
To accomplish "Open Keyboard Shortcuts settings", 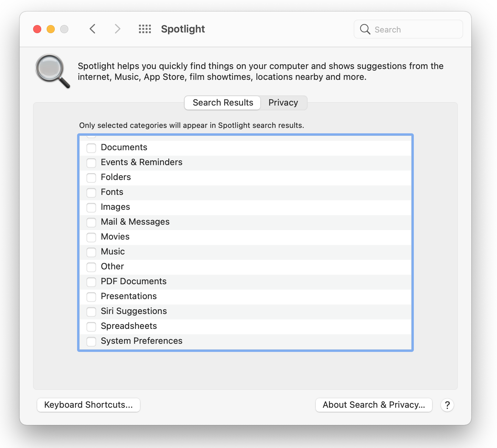I will (89, 405).
